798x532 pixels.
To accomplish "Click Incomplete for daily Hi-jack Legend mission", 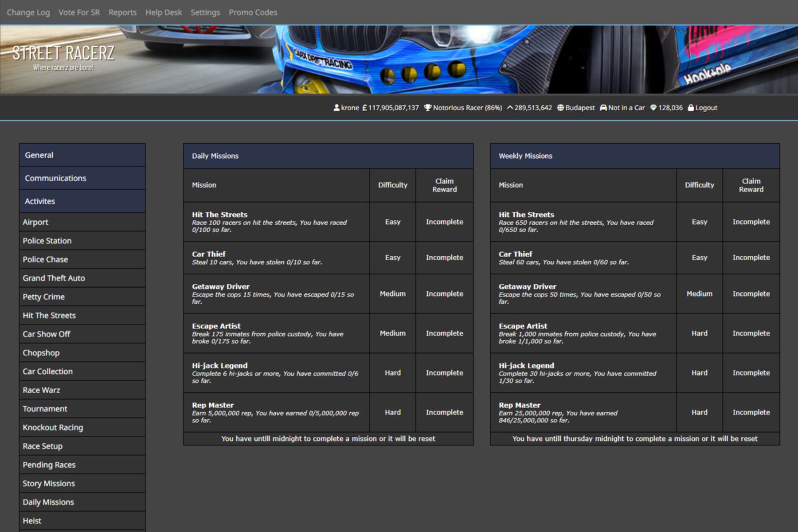I will click(444, 373).
